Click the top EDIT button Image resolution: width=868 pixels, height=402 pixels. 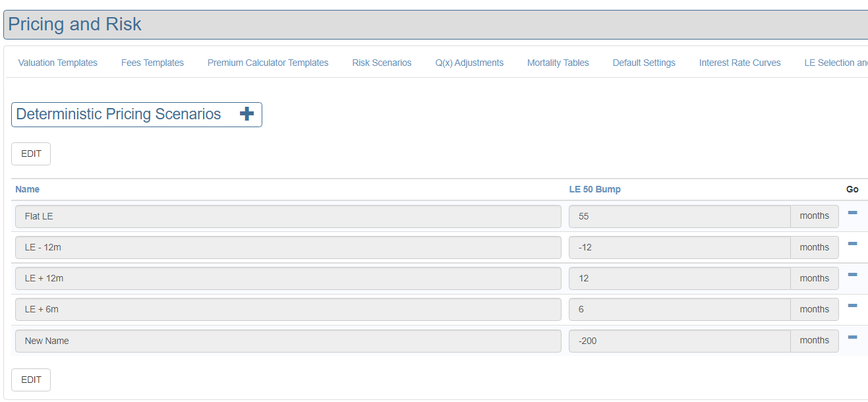tap(31, 154)
